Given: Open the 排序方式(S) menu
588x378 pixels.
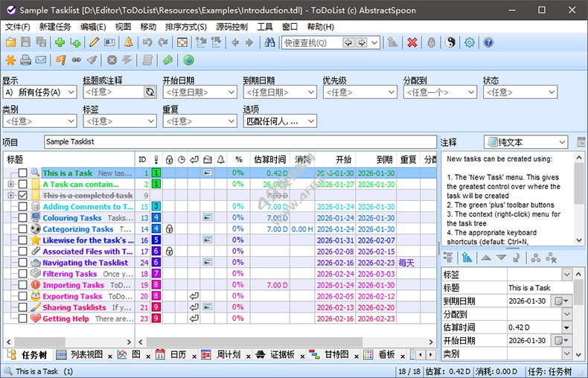Looking at the screenshot, I should [186, 27].
